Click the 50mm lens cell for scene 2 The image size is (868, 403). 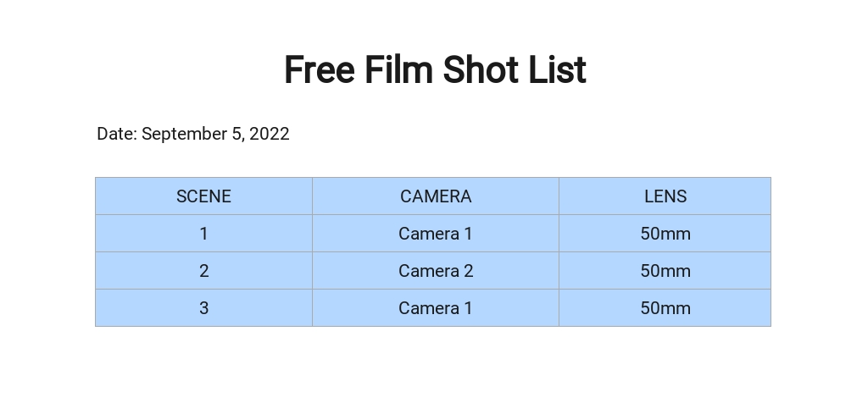click(x=665, y=271)
